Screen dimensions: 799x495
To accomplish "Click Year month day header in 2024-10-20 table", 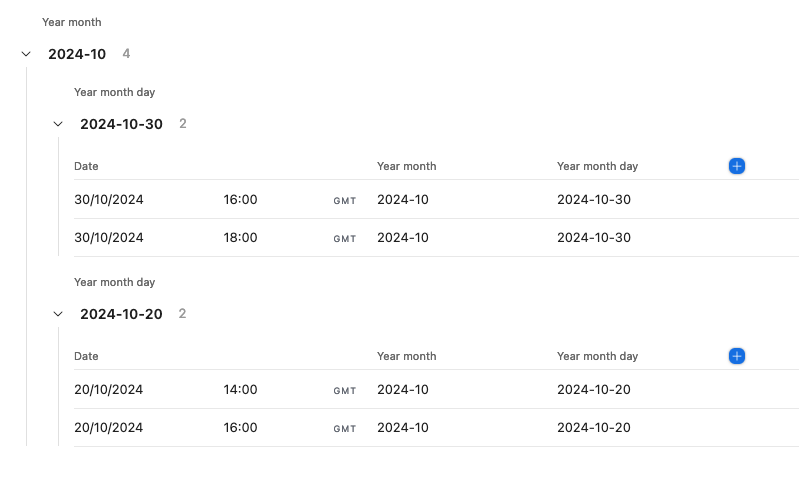I will [597, 356].
